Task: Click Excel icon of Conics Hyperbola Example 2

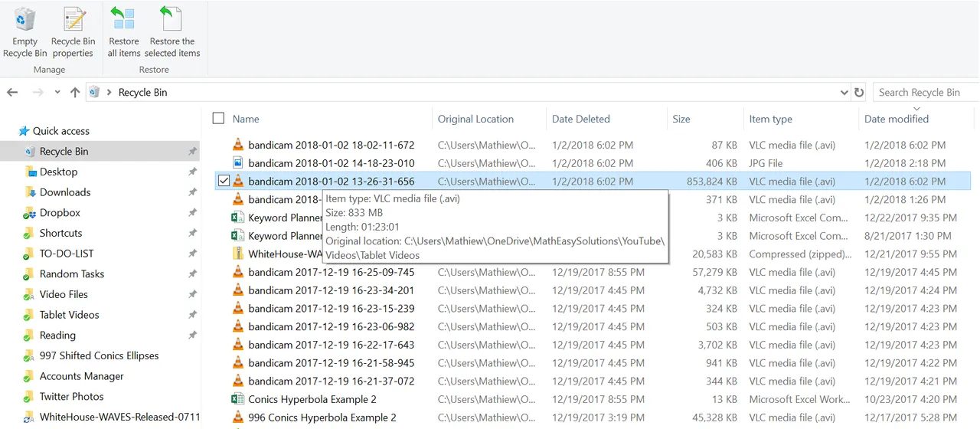Action: 237,399
